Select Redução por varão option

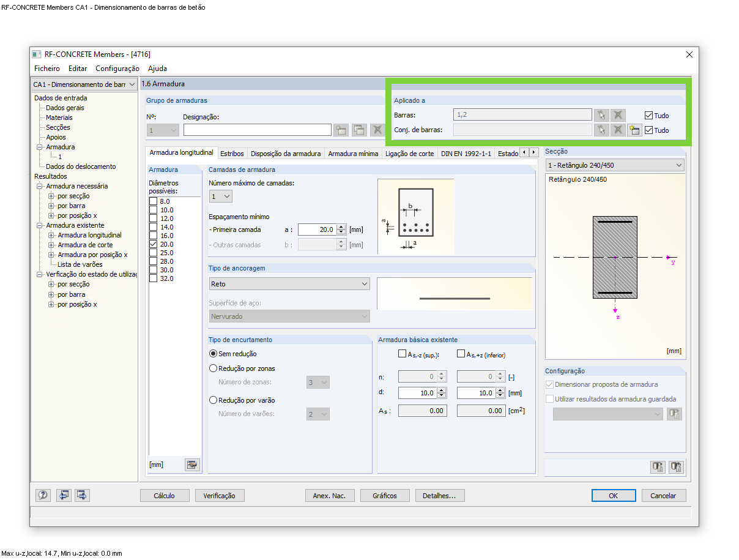tap(214, 400)
